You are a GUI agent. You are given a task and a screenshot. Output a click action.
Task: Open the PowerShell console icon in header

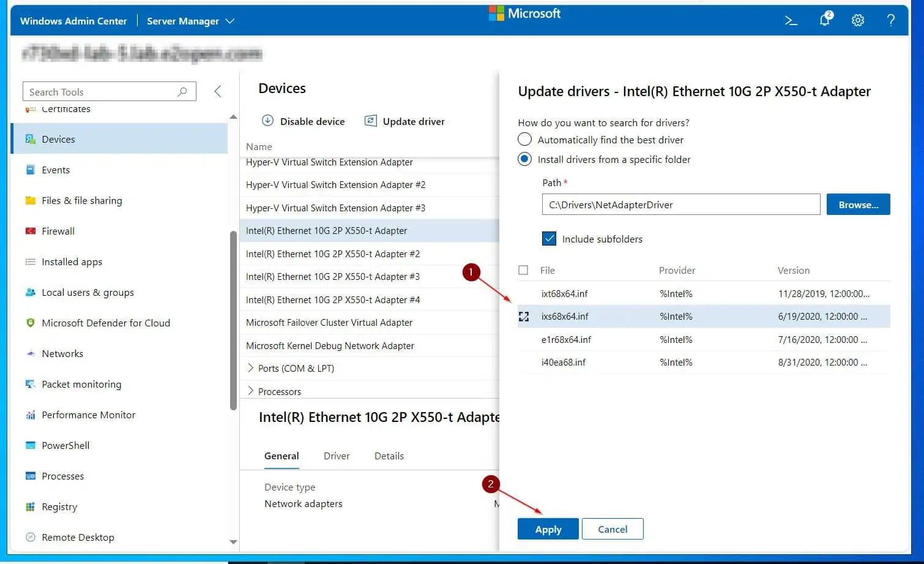(791, 21)
